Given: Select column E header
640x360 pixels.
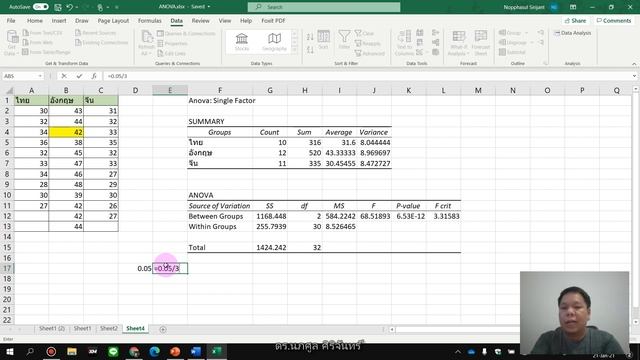Looking at the screenshot, I should (170, 90).
